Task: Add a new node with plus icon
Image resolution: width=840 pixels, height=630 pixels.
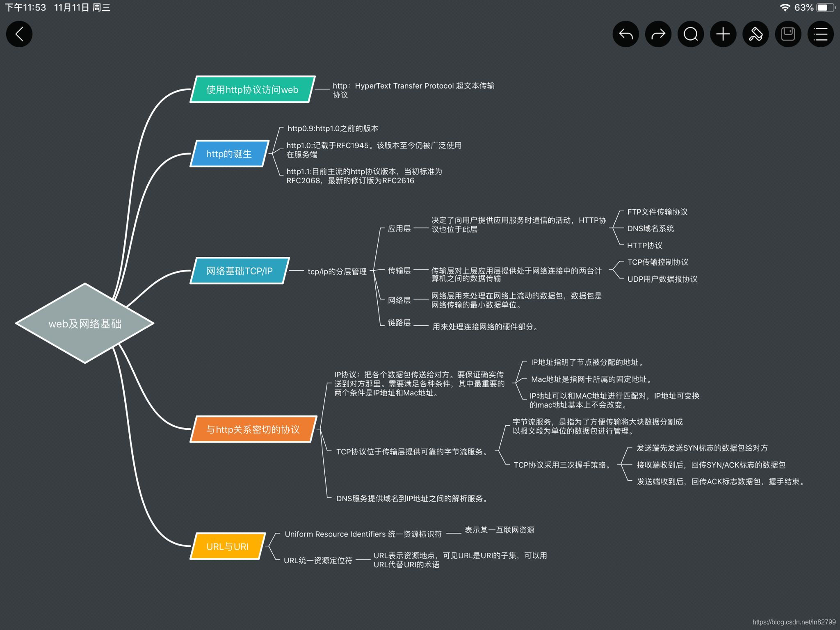Action: 723,34
